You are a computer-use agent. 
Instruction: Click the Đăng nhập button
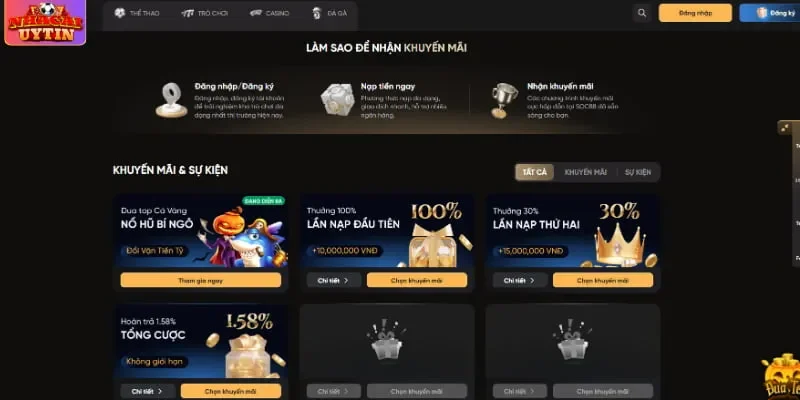[695, 13]
